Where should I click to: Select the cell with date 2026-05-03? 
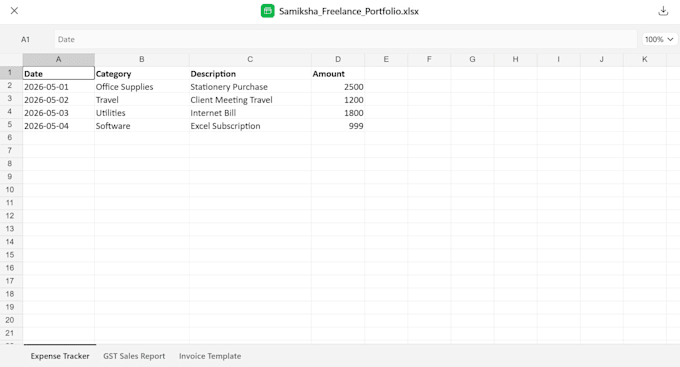(x=59, y=112)
